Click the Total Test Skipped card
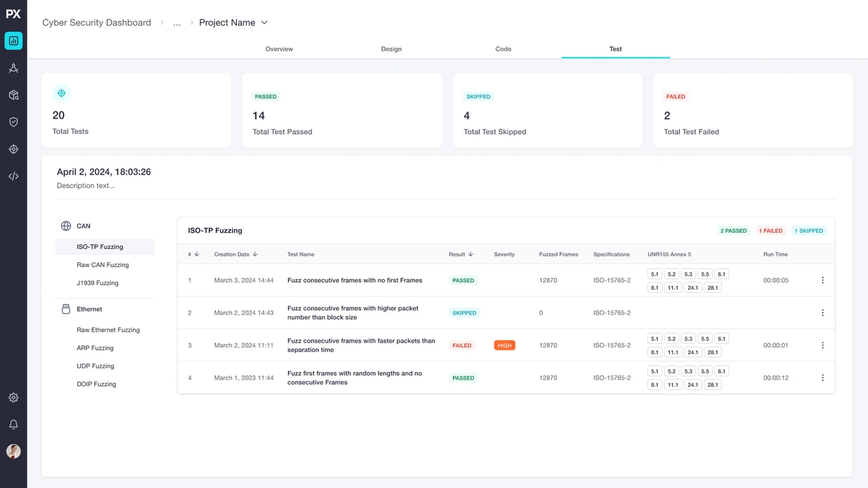Viewport: 868px width, 488px height. (547, 110)
